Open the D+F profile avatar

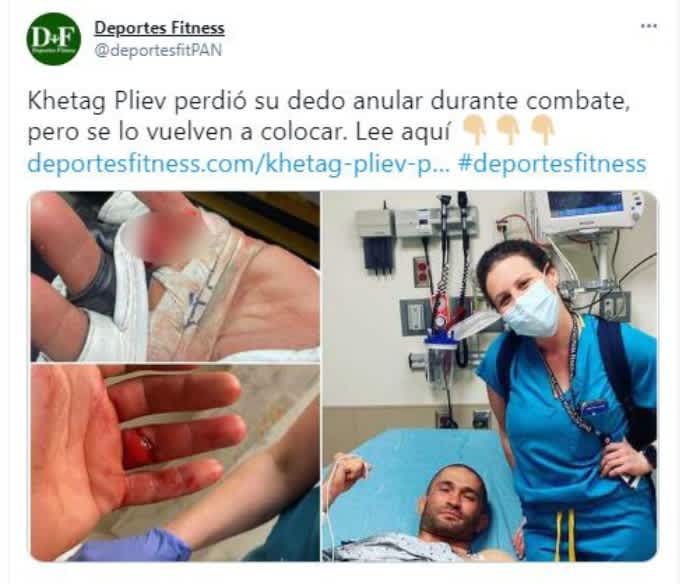pos(54,39)
